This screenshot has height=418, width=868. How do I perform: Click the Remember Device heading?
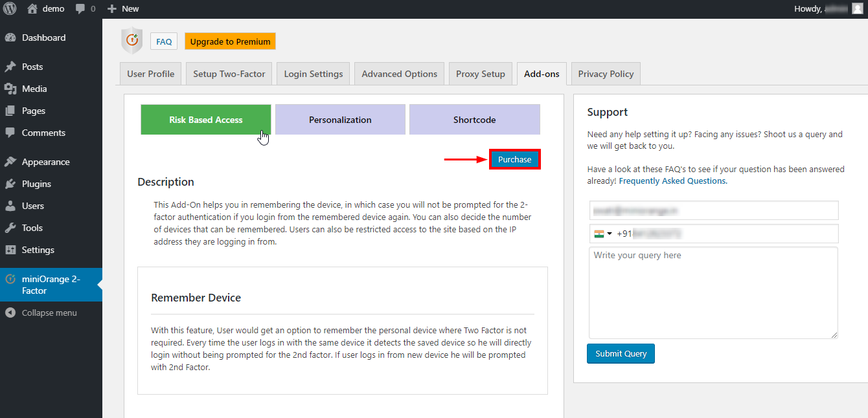196,298
